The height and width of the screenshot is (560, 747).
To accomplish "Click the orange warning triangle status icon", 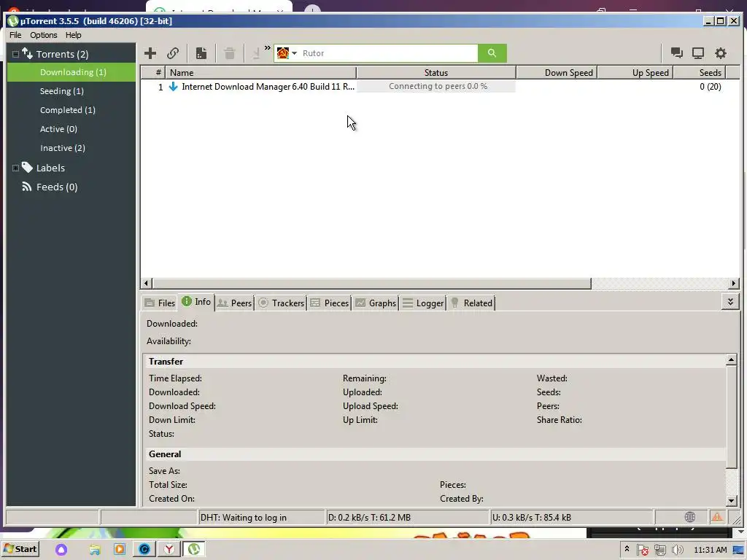I will pos(717,517).
